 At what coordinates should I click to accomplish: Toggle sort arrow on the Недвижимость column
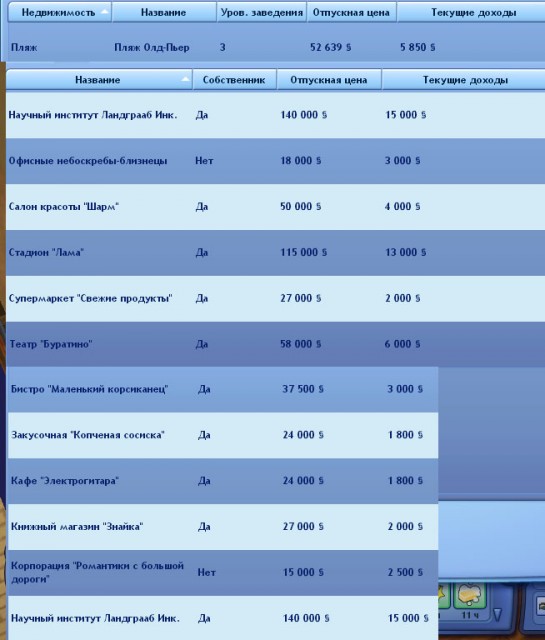pyautogui.click(x=105, y=11)
